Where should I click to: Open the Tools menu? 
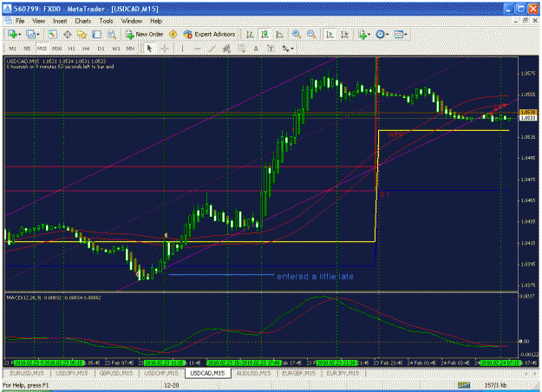tap(106, 21)
